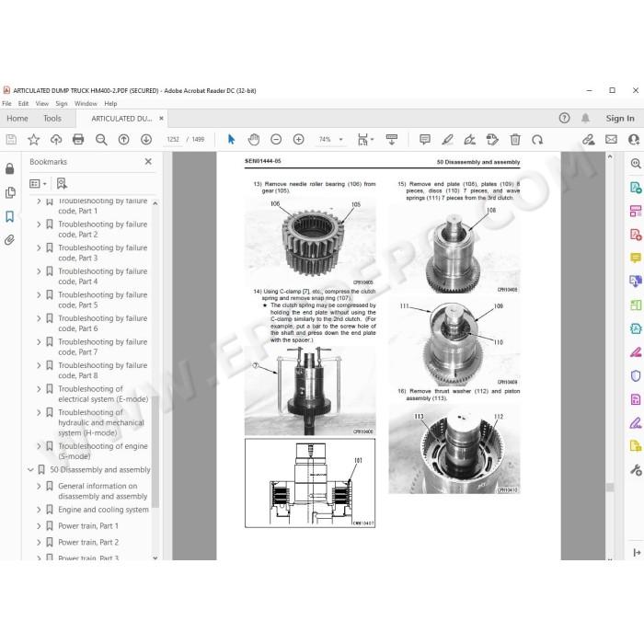Click the Rotate page icon

click(x=537, y=140)
